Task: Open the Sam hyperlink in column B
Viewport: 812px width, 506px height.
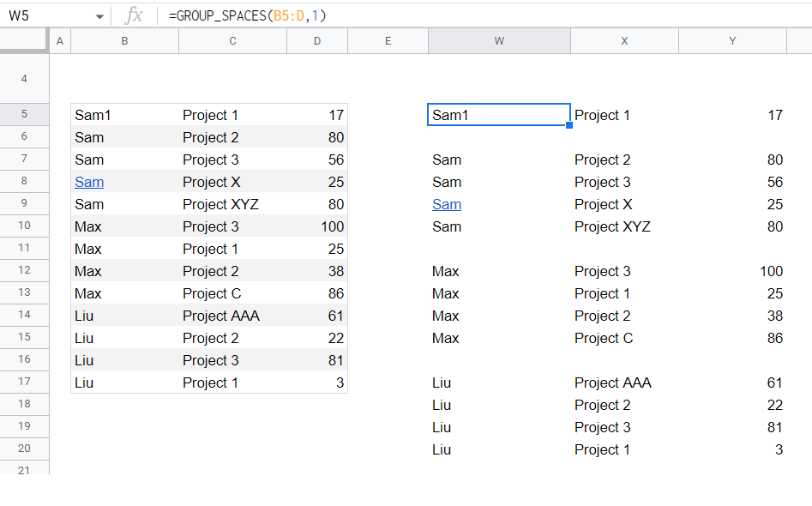Action: click(x=89, y=182)
